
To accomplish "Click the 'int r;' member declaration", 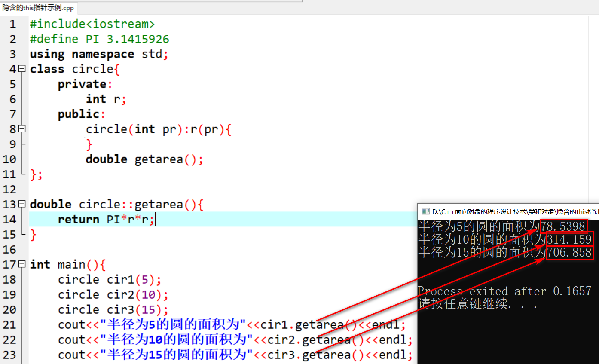I will pos(106,99).
